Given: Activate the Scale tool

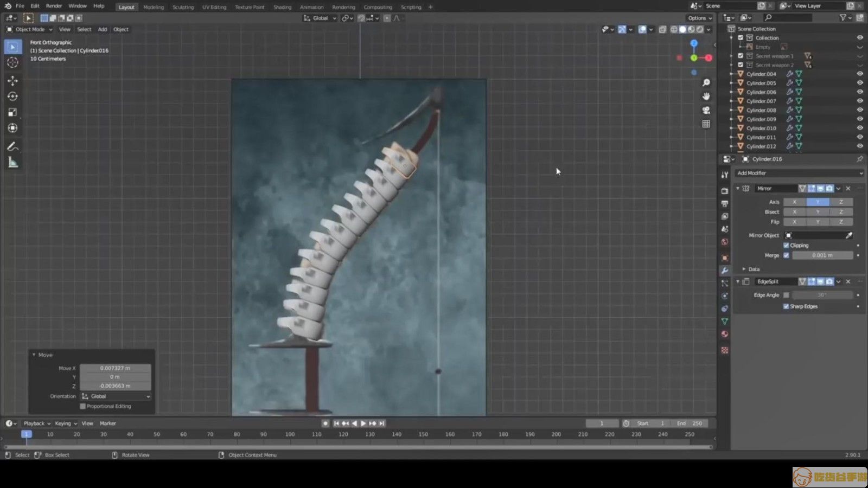Looking at the screenshot, I should (12, 112).
